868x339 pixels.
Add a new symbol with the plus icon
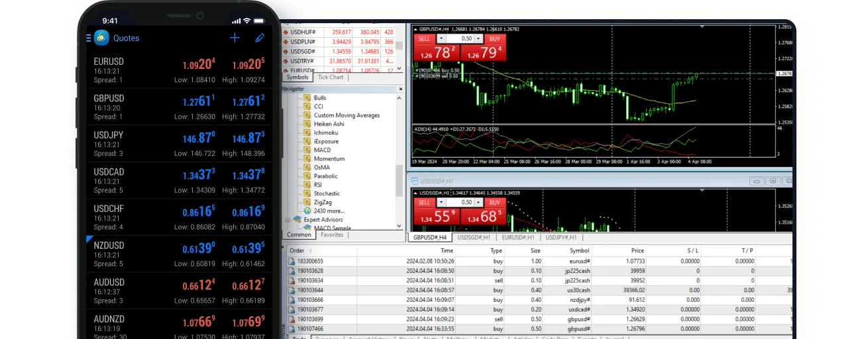pyautogui.click(x=235, y=38)
